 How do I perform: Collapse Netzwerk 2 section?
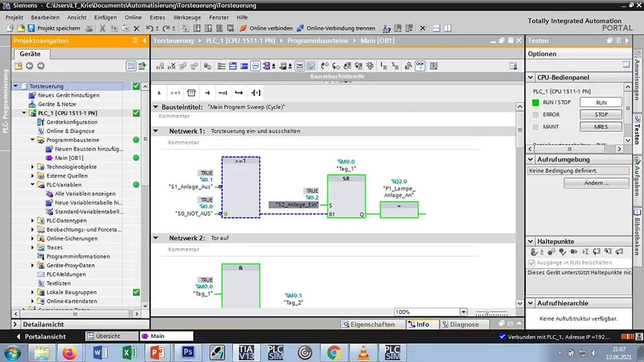coord(156,238)
